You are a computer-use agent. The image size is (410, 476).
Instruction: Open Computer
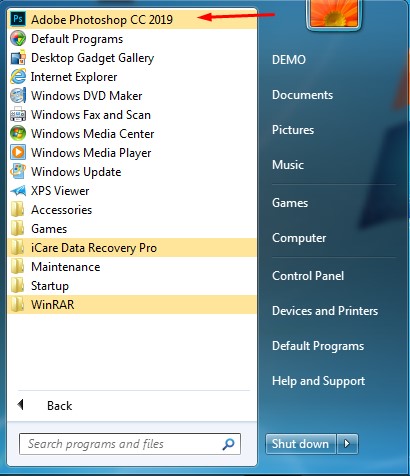(299, 238)
